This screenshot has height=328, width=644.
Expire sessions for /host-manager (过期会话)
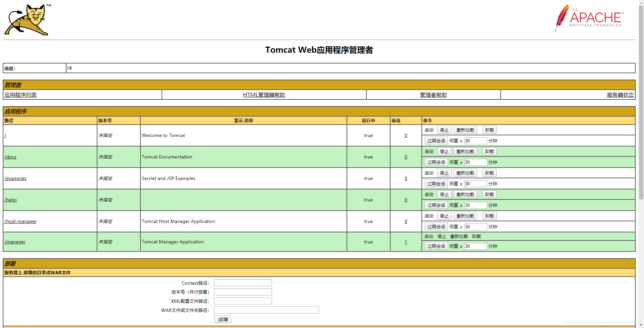coord(436,227)
